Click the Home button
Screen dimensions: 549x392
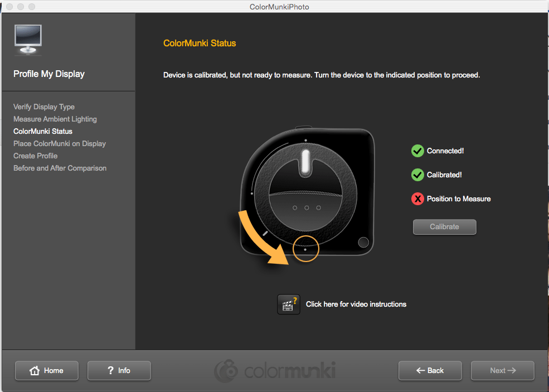(47, 370)
